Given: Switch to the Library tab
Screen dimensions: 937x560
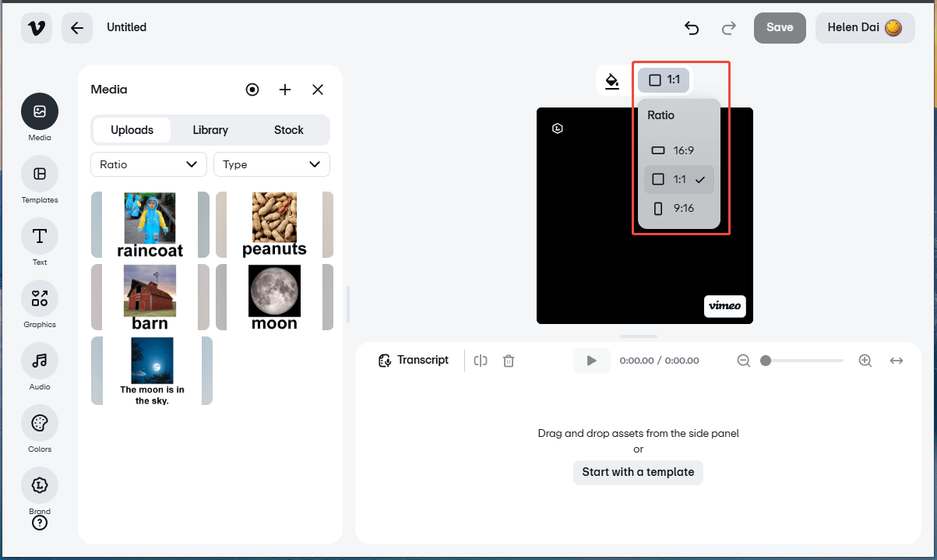Looking at the screenshot, I should point(210,130).
